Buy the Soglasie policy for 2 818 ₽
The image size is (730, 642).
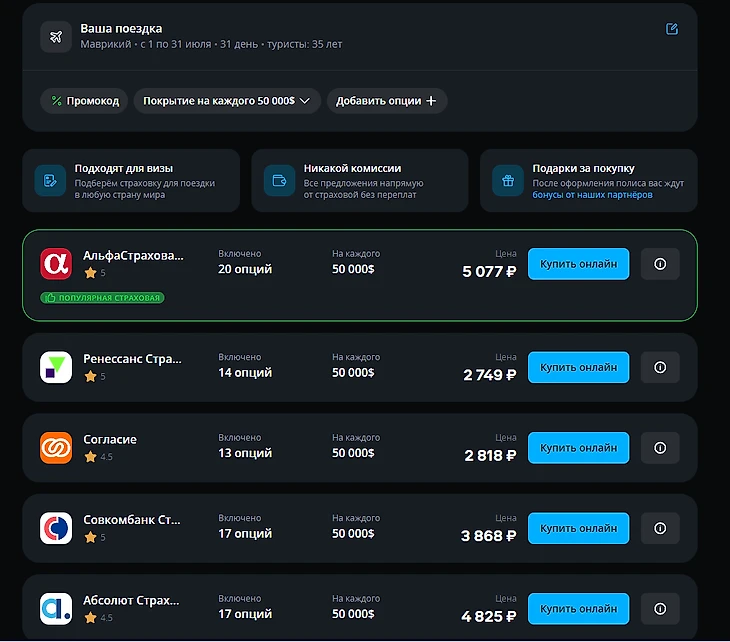[578, 448]
